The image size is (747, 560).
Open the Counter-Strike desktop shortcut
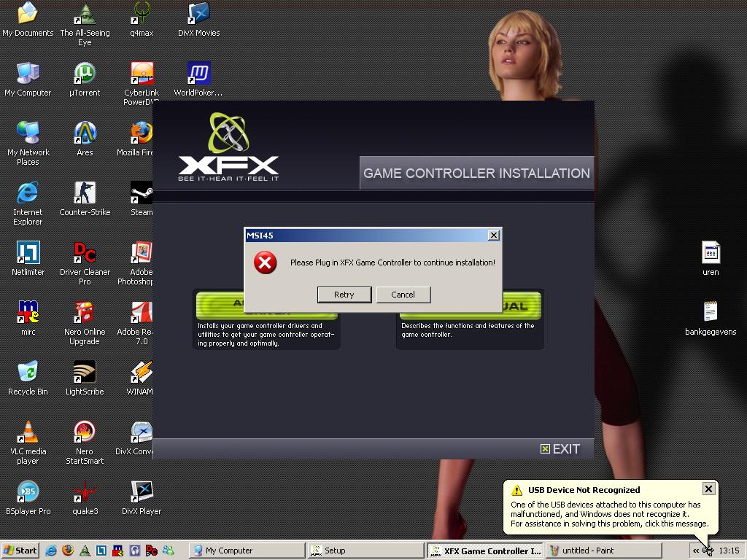[85, 194]
